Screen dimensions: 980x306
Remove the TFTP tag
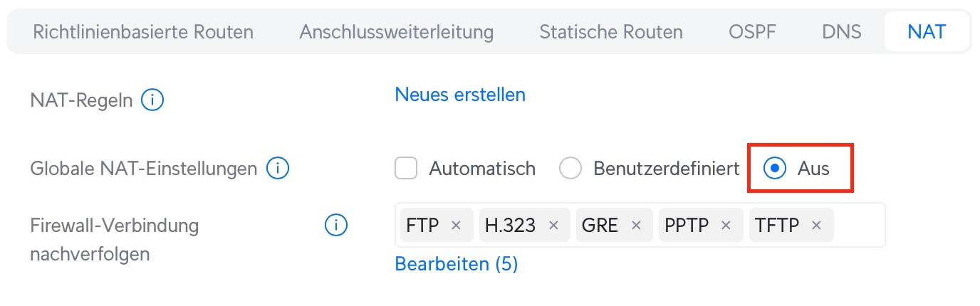pyautogui.click(x=816, y=225)
